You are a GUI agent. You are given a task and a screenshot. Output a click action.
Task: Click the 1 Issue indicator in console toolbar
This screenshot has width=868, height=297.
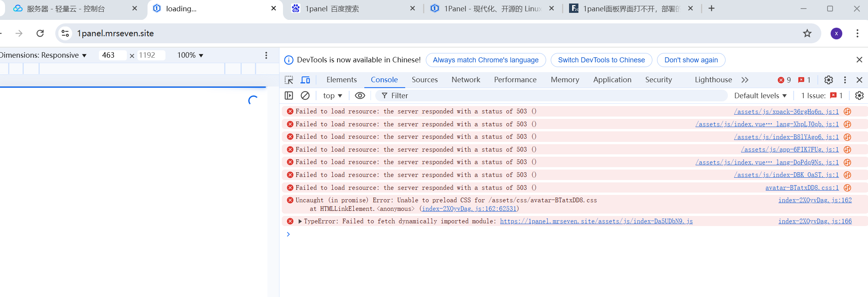point(822,95)
